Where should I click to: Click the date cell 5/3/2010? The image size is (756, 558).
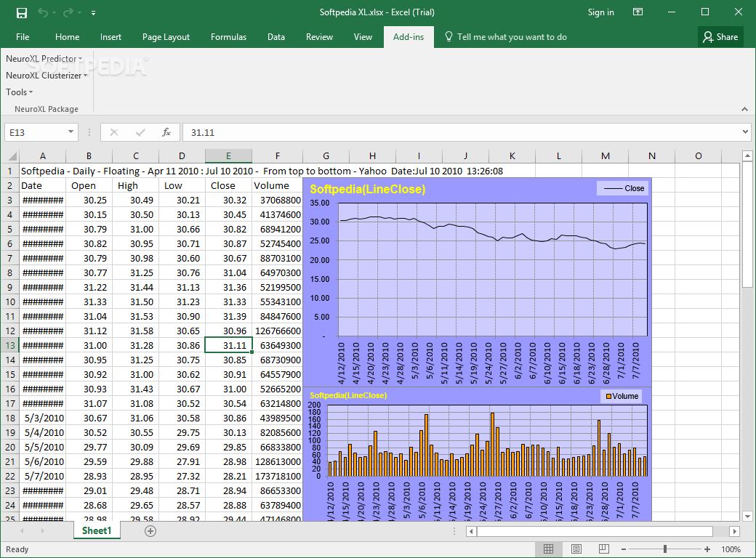pos(42,418)
